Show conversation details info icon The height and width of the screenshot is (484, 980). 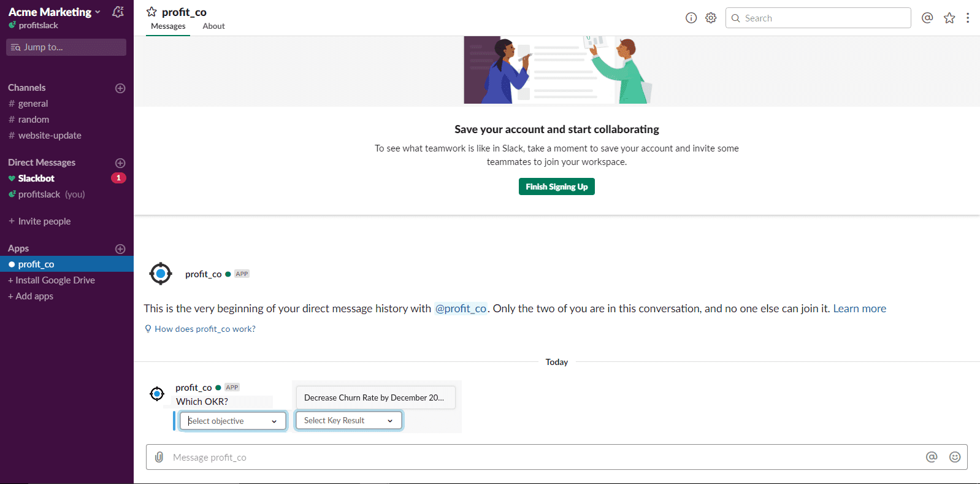tap(691, 18)
